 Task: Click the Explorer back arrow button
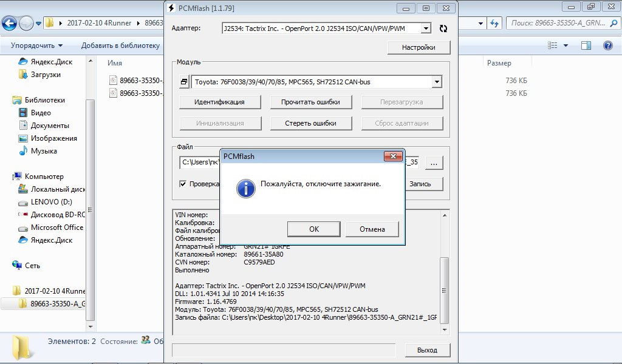tap(10, 24)
